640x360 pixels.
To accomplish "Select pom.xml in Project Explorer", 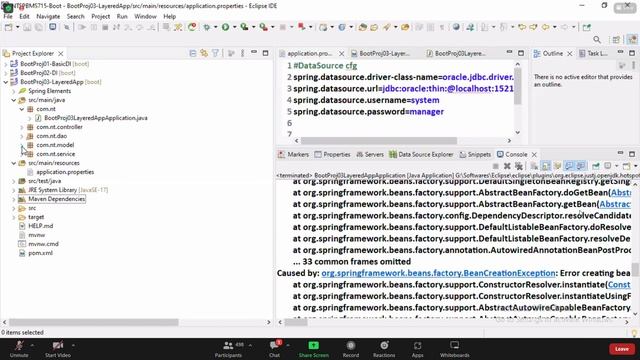I will click(x=40, y=253).
